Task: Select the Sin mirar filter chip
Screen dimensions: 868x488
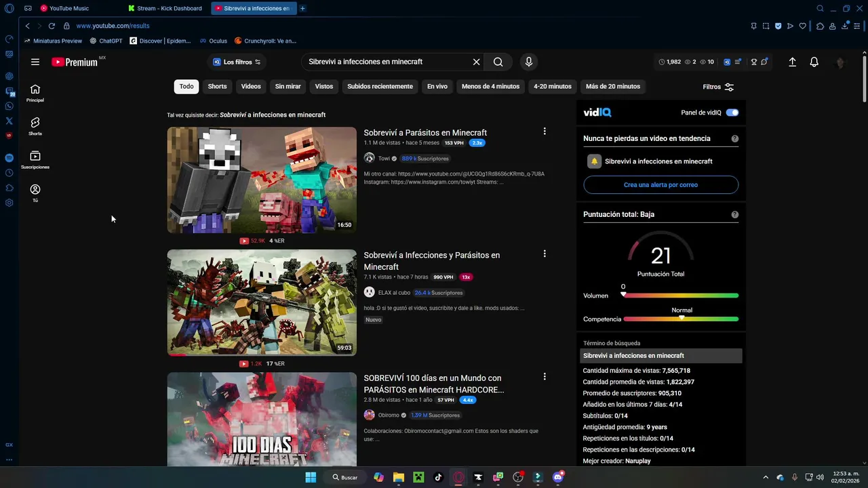Action: click(x=288, y=86)
